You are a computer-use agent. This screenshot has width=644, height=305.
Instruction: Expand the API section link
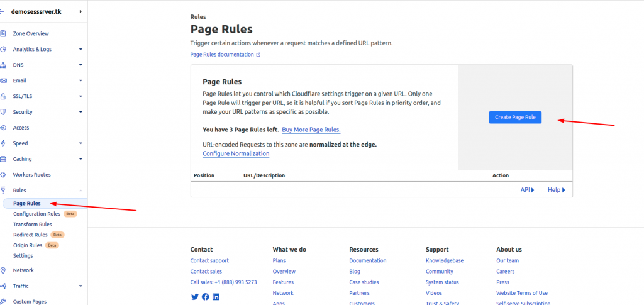pyautogui.click(x=528, y=190)
